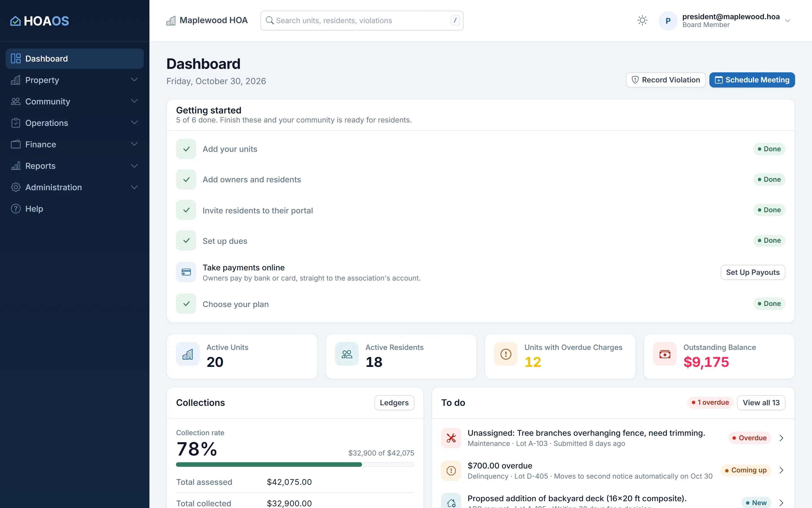Open the Administration sidebar section

(74, 187)
